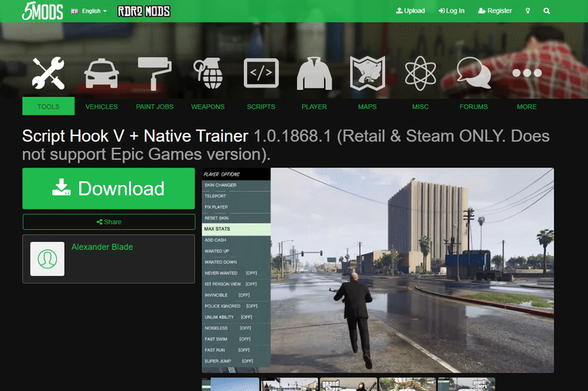Open the Vehicles car icon
The width and height of the screenshot is (588, 391).
coord(101,73)
